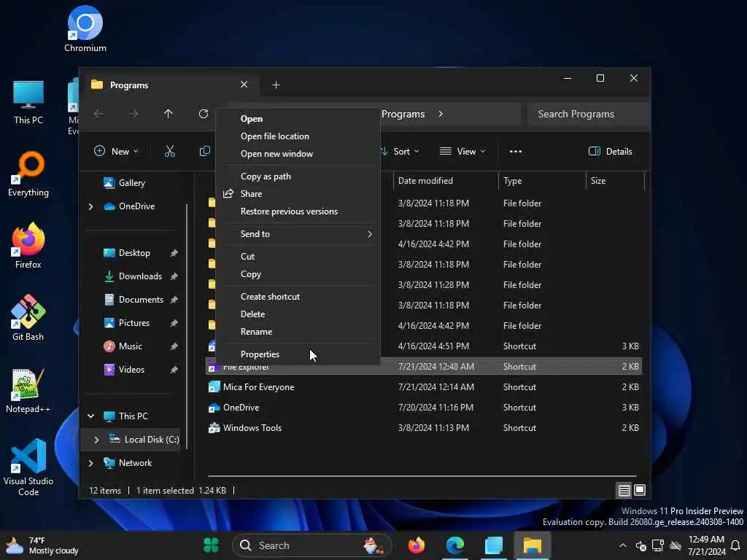Open Documents in the navigation pane

tap(134, 300)
